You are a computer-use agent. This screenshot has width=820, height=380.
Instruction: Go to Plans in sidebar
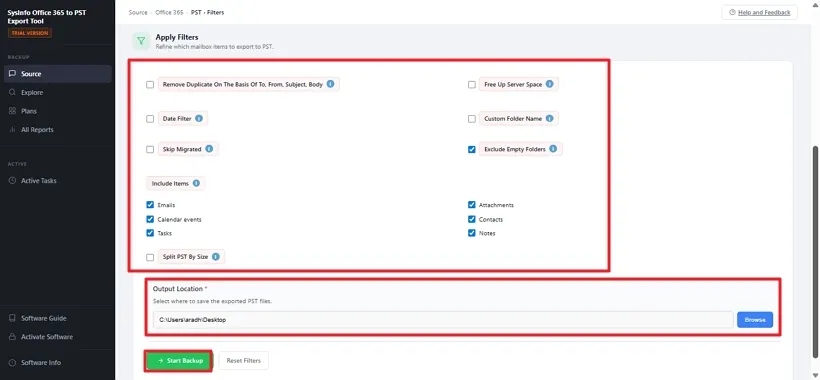pyautogui.click(x=58, y=111)
